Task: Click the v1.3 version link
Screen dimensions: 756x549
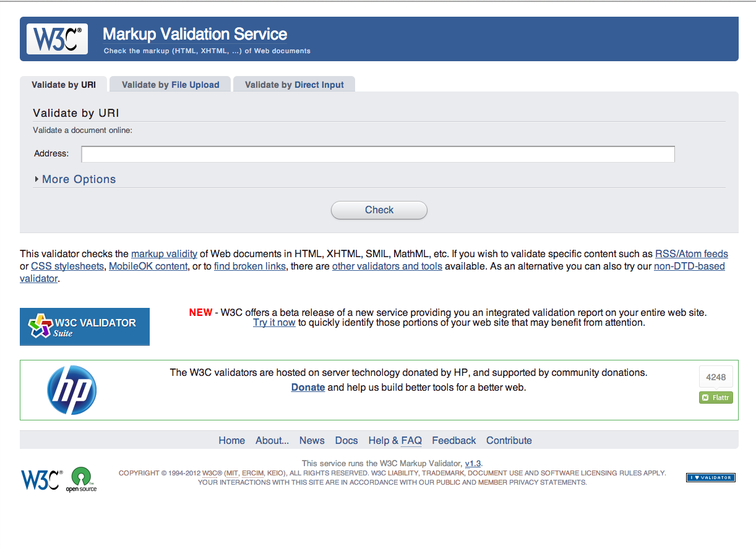Action: click(x=473, y=463)
